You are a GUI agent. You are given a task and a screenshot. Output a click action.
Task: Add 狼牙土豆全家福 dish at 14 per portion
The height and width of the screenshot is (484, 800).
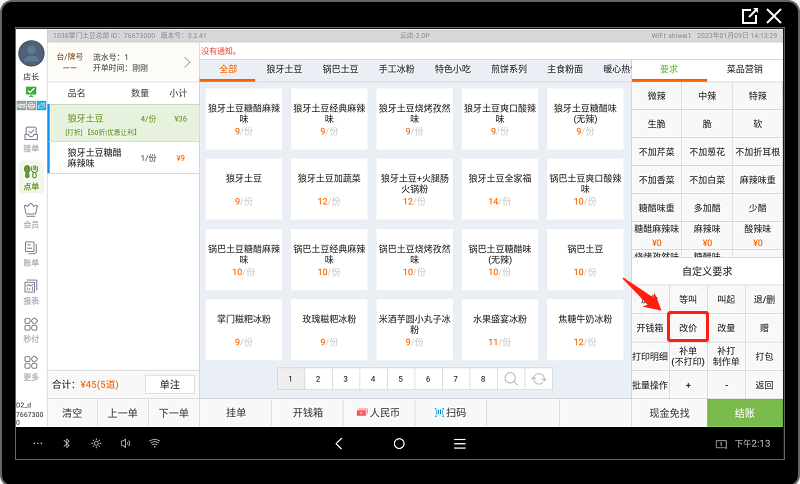(x=500, y=189)
